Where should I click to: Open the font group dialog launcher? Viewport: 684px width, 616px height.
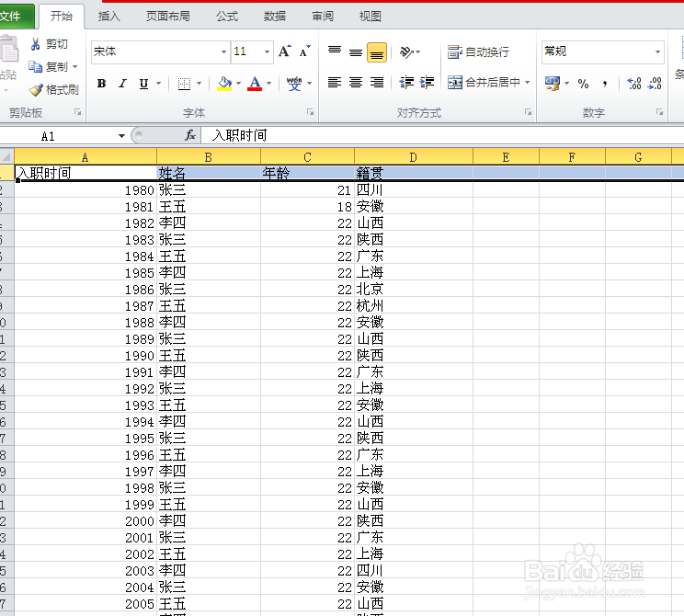point(310,112)
